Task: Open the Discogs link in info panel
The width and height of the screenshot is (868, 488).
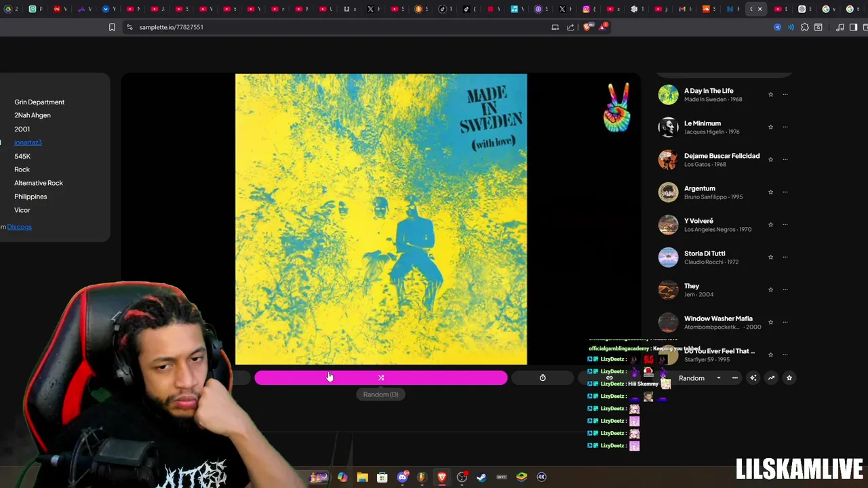Action: 20,226
